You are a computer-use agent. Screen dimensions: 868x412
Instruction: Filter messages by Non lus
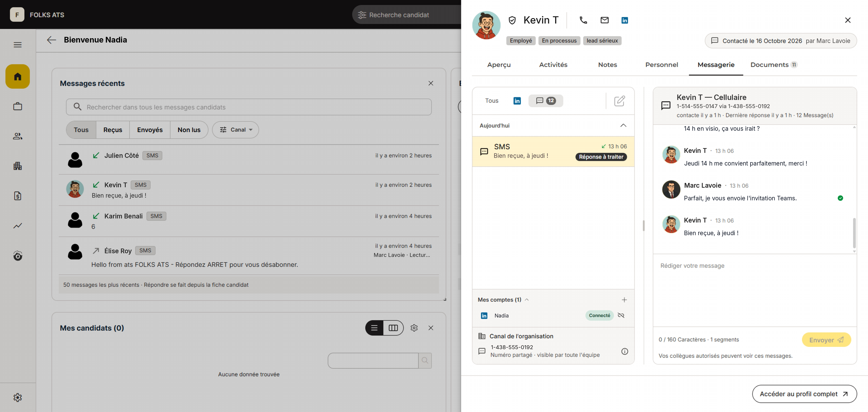tap(189, 130)
